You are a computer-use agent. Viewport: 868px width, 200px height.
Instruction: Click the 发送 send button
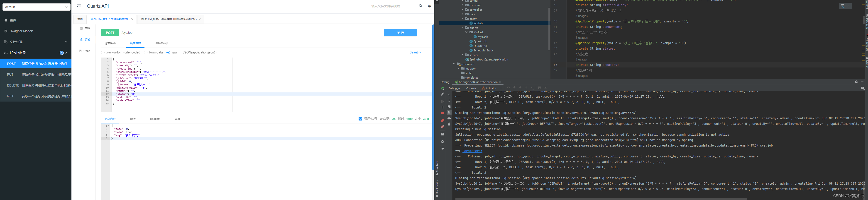(400, 33)
